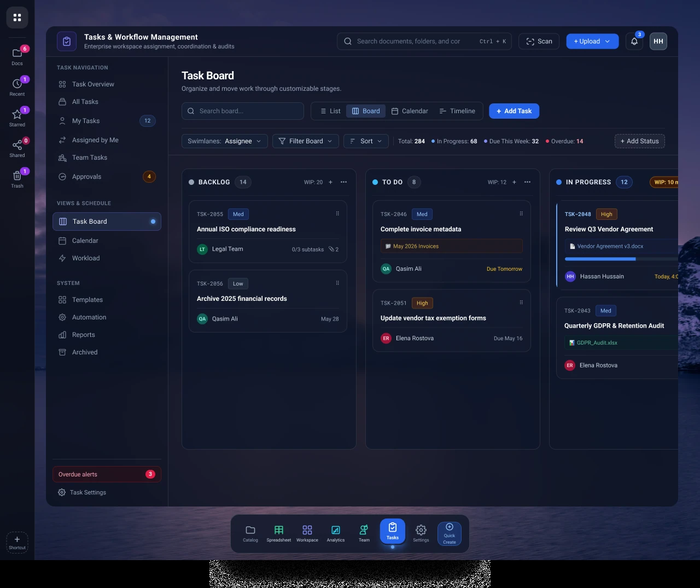
Task: Open Workspace in bottom dock
Action: [307, 533]
